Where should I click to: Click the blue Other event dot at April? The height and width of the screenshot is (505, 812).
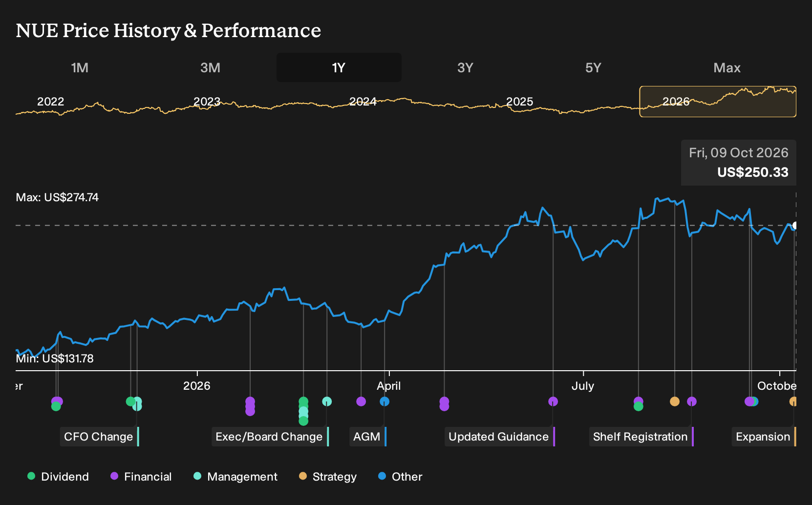[x=385, y=401]
